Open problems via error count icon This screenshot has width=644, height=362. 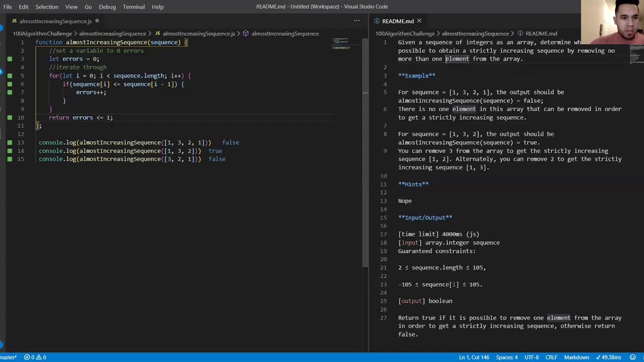(27, 357)
